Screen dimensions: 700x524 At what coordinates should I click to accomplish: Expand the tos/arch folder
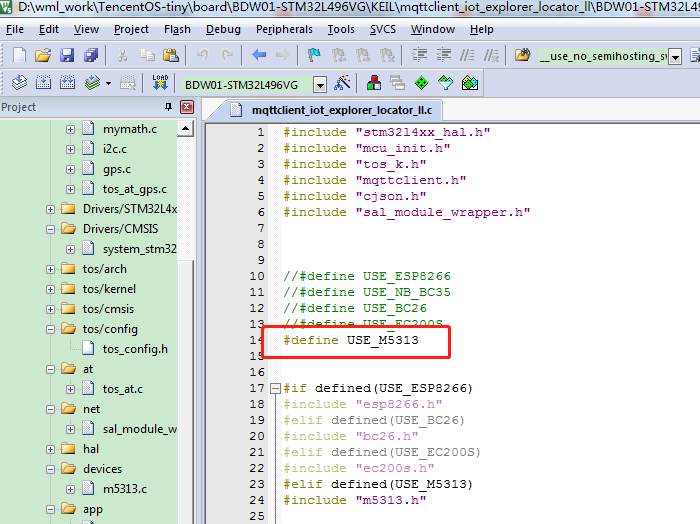pos(50,269)
